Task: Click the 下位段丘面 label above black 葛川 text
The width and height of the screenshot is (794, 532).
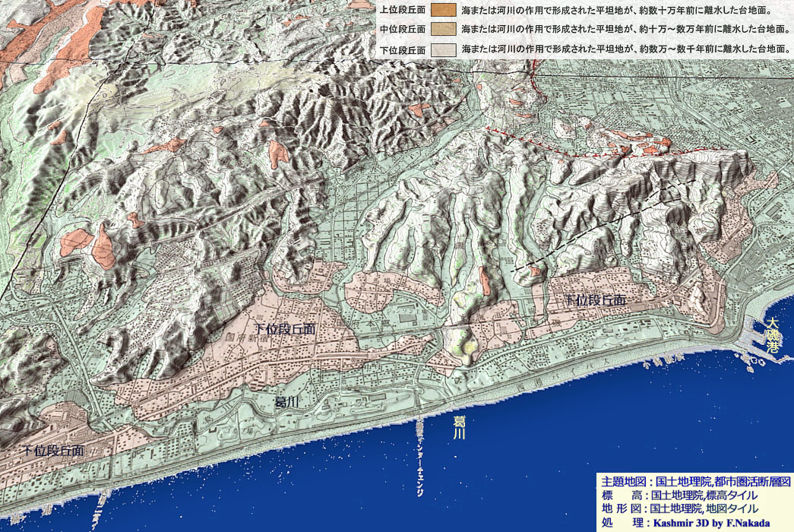Action: [x=285, y=328]
